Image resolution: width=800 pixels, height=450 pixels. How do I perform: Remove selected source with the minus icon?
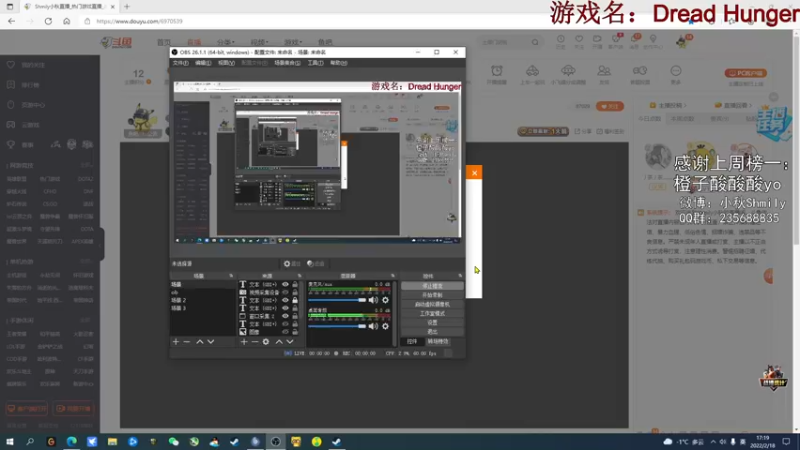pyautogui.click(x=255, y=341)
